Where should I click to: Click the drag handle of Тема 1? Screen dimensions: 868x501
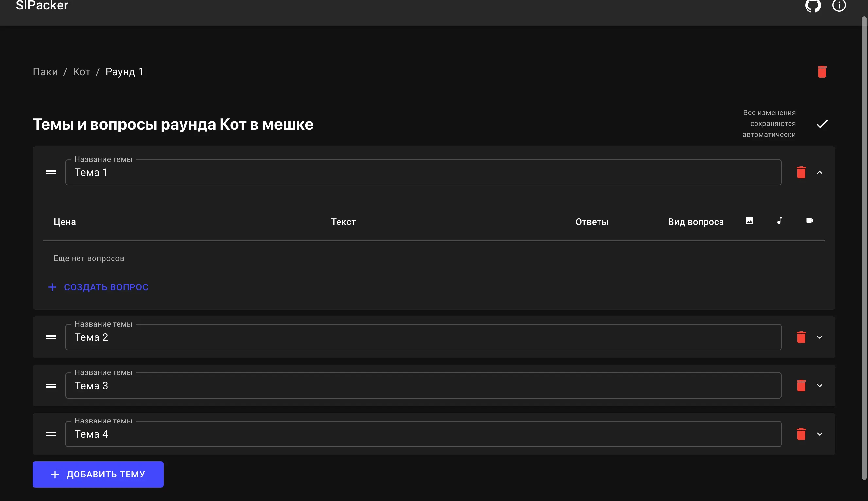coord(50,172)
